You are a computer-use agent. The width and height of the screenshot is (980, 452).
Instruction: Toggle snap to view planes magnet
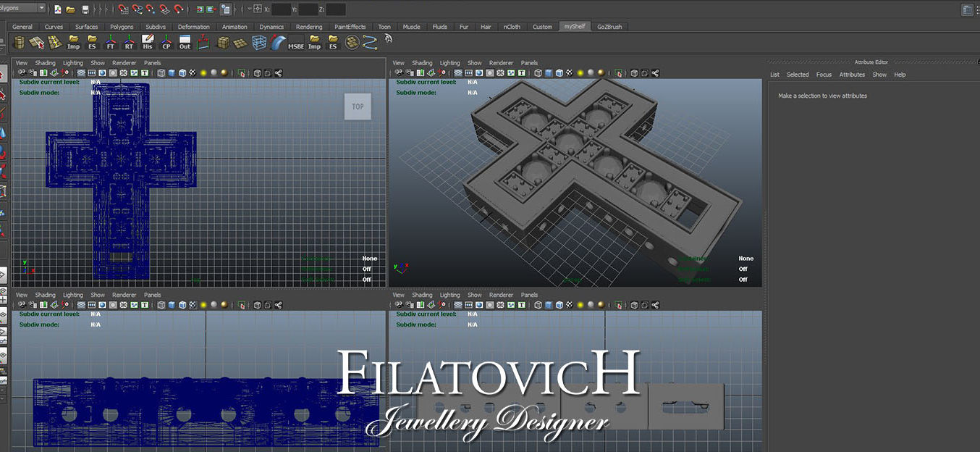pos(164,9)
